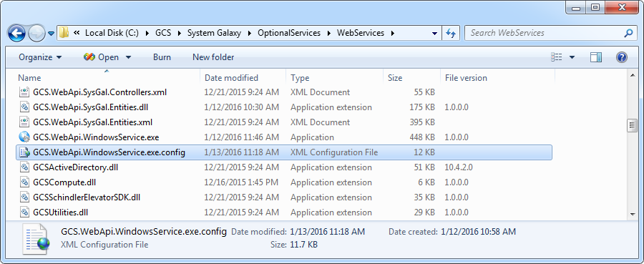Sort by Date modified column header
Viewport: 644px width, 264px height.
click(x=231, y=77)
